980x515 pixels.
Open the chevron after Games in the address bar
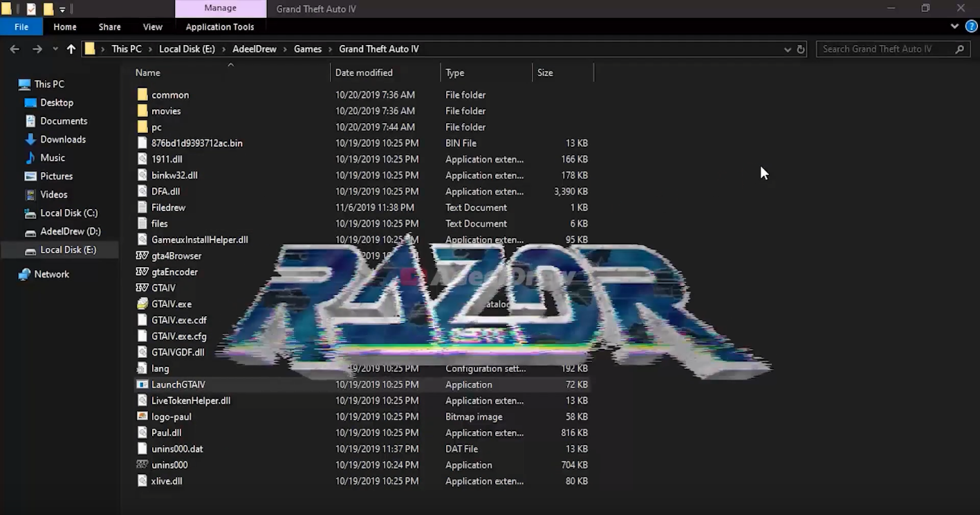[330, 49]
